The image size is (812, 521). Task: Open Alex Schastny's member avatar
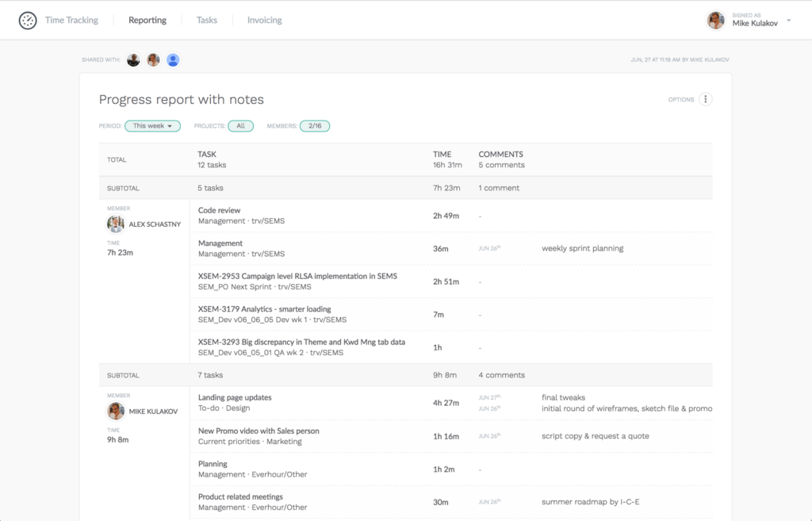click(x=115, y=224)
